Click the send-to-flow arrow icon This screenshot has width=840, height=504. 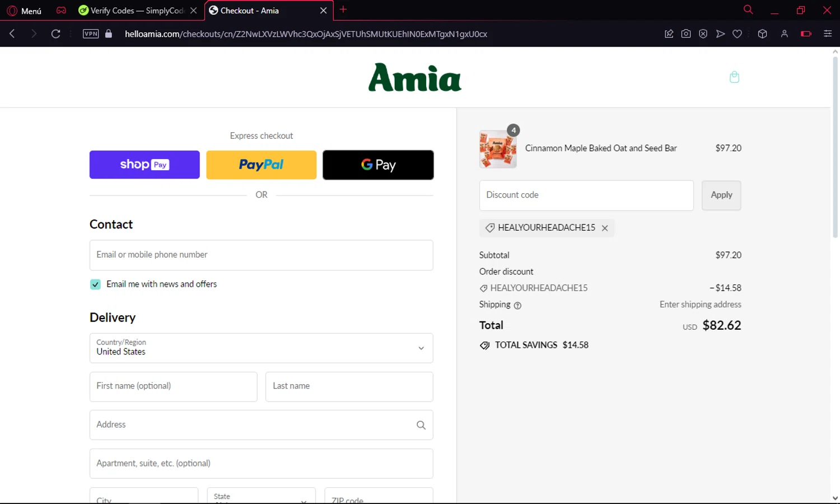click(720, 34)
